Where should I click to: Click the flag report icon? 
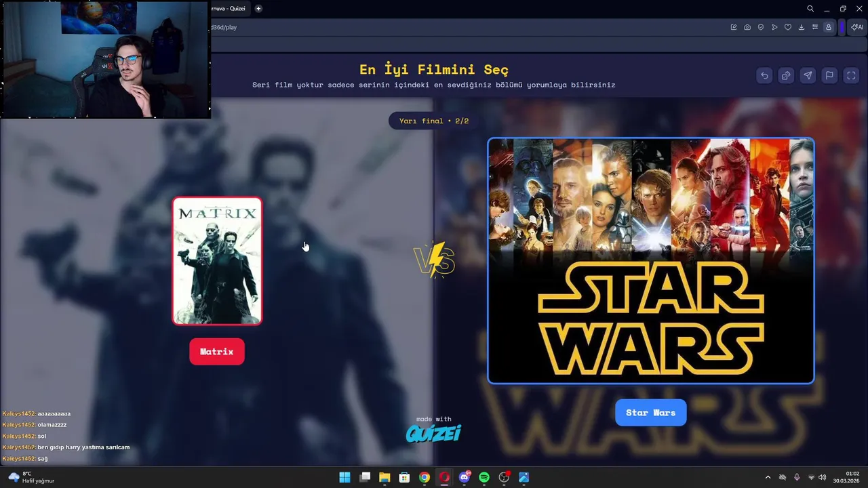click(x=829, y=76)
